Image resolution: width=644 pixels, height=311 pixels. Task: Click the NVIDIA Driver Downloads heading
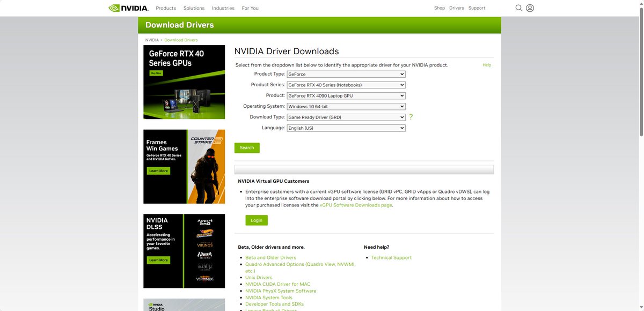point(287,51)
